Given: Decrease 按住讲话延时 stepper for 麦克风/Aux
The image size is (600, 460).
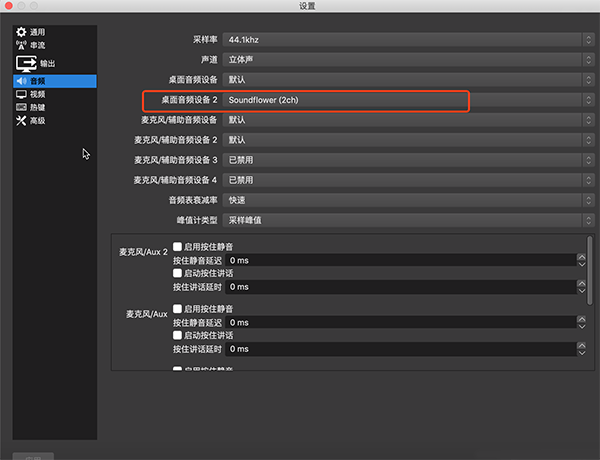Looking at the screenshot, I should (x=582, y=353).
